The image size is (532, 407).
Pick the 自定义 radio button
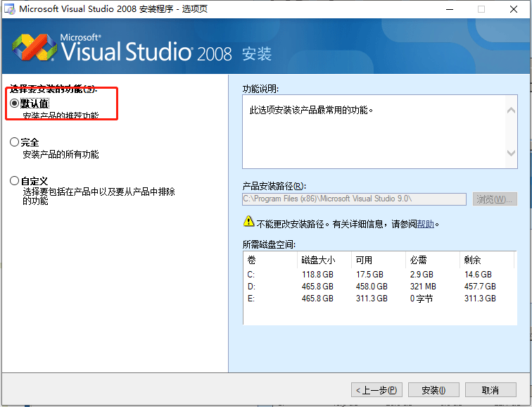point(15,181)
